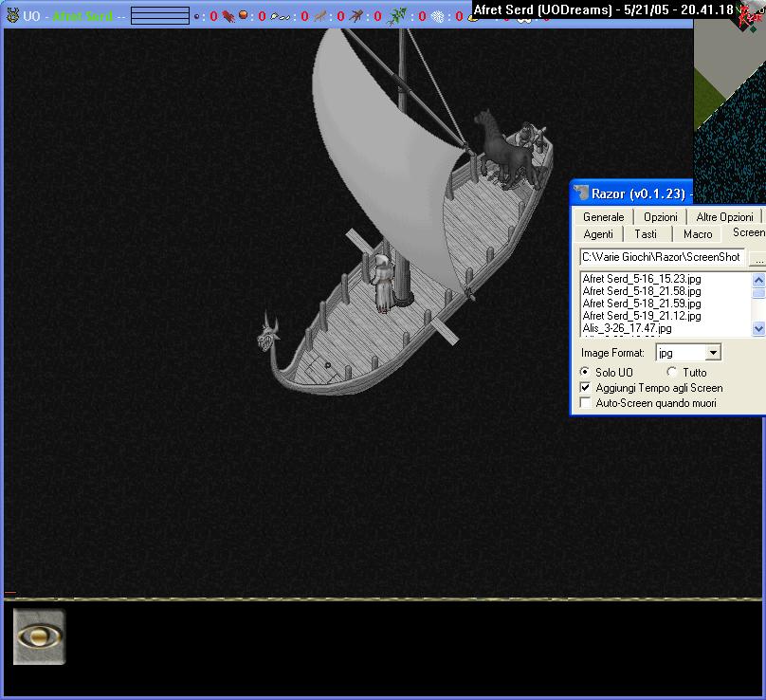Switch to the Tasti tab

[x=646, y=234]
